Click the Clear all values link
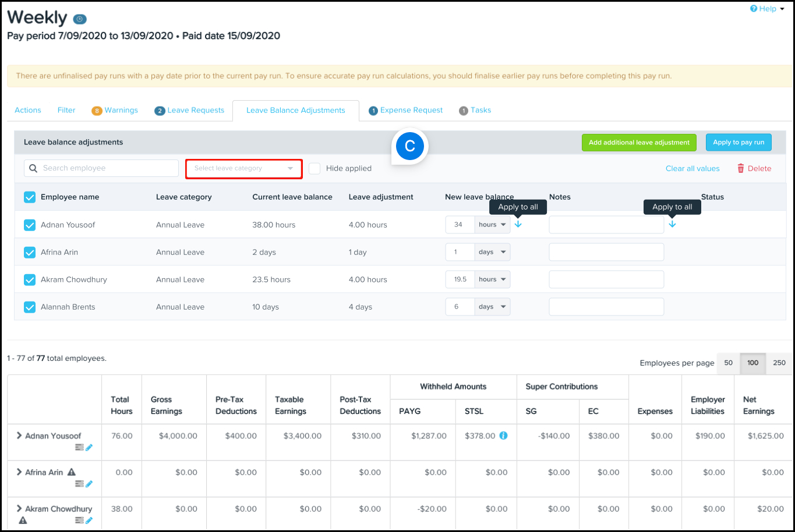The width and height of the screenshot is (795, 532). tap(692, 168)
